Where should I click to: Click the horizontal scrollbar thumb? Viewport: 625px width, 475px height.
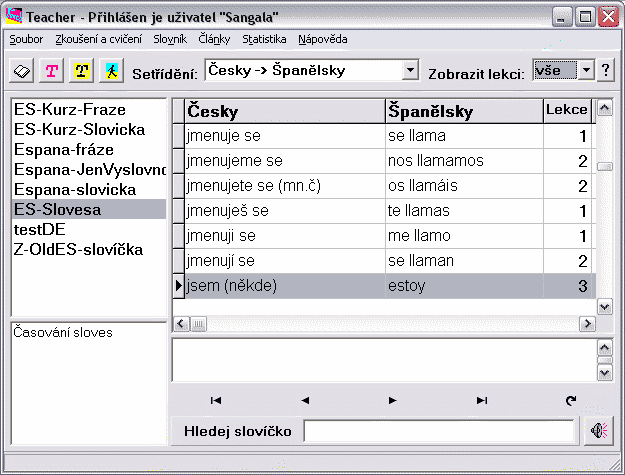pyautogui.click(x=198, y=324)
